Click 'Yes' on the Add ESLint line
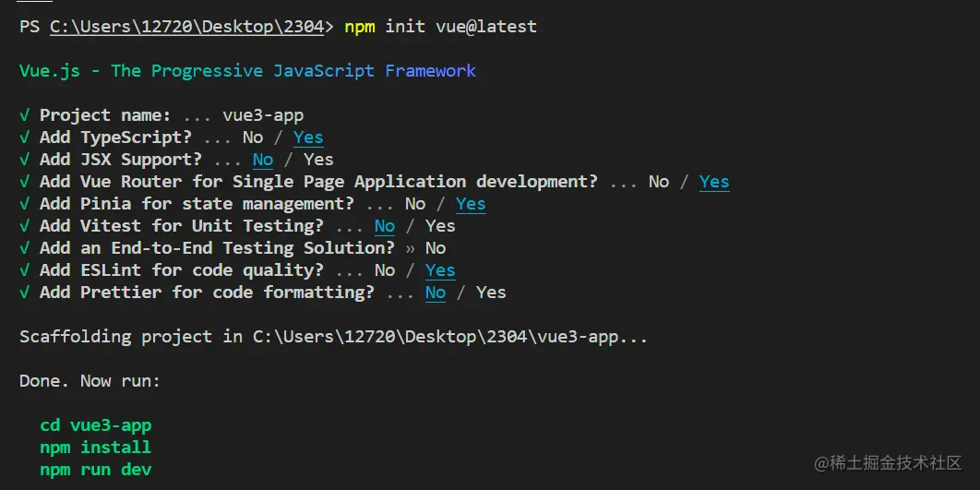The image size is (980, 490). [x=440, y=270]
